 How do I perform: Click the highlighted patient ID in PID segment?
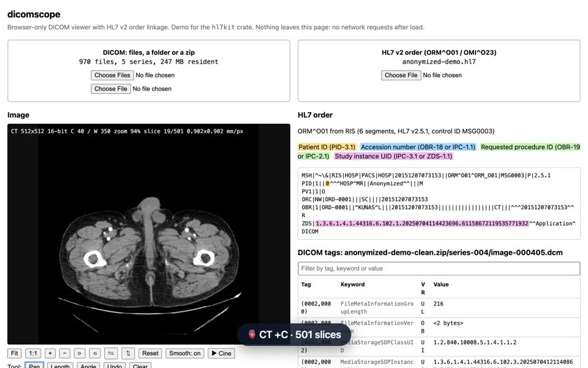point(327,183)
